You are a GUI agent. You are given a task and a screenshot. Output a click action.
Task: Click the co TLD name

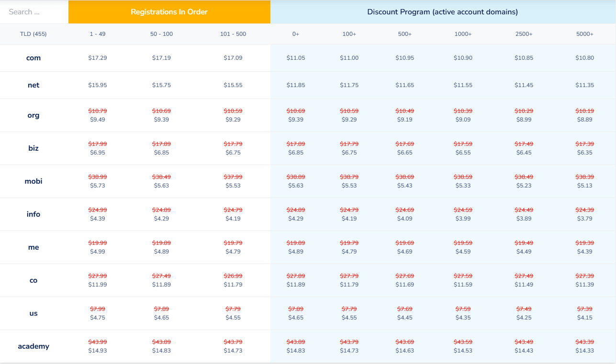(34, 280)
